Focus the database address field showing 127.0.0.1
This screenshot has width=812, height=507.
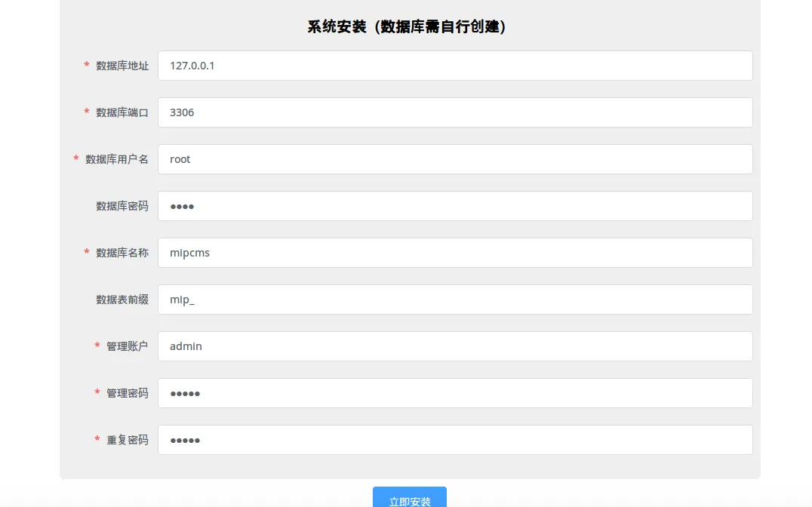[x=454, y=66]
